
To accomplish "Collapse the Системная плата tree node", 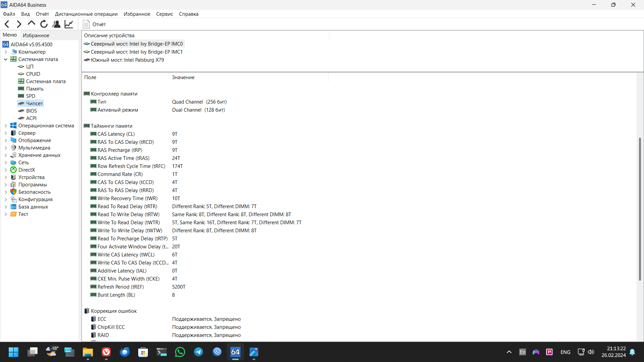I will [x=6, y=59].
